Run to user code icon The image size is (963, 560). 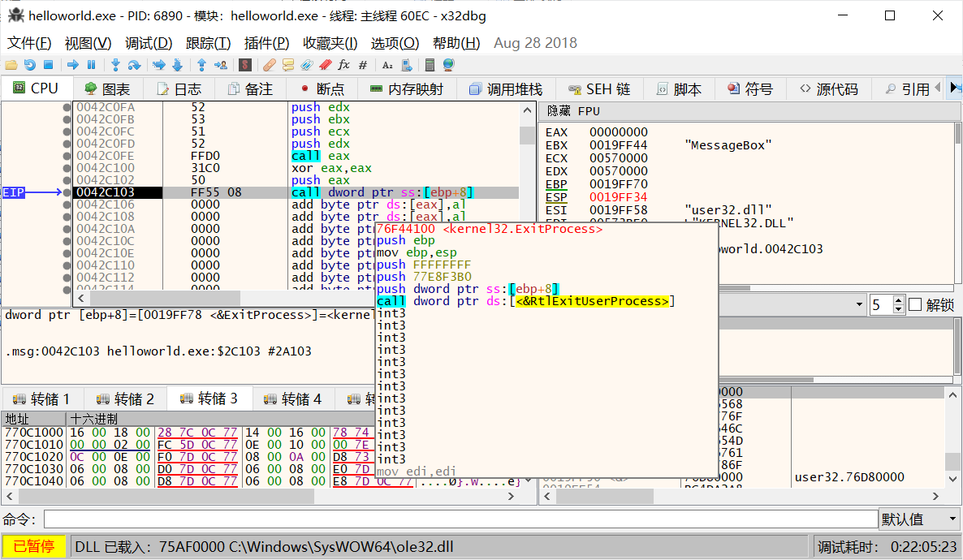tap(221, 65)
